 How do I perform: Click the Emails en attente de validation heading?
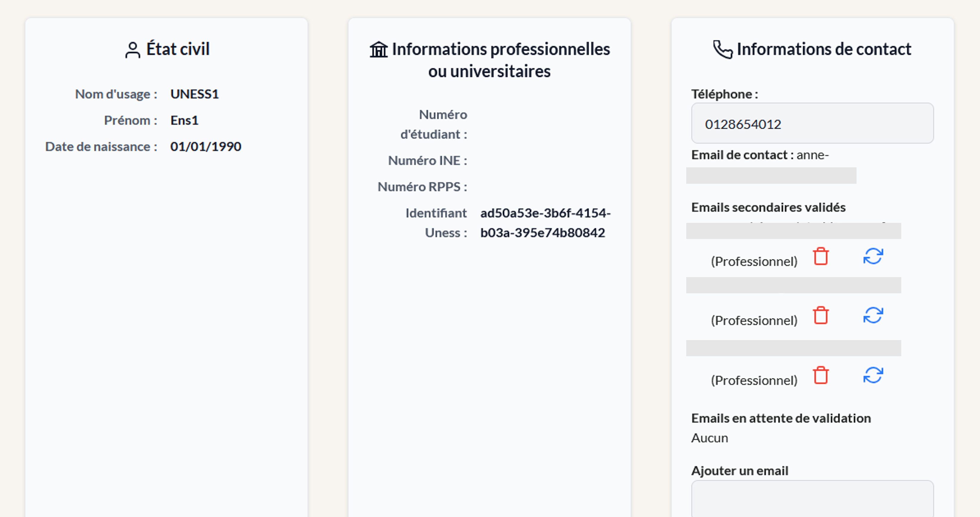781,418
